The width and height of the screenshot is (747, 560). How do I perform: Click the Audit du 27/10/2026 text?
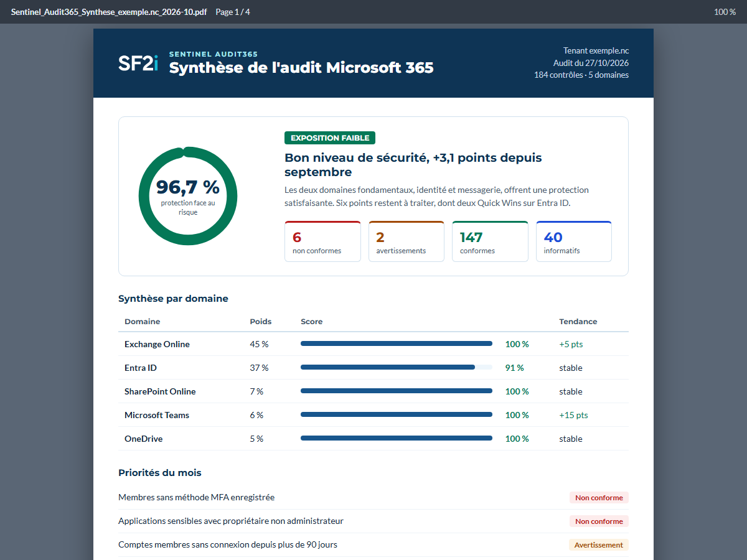coord(591,63)
